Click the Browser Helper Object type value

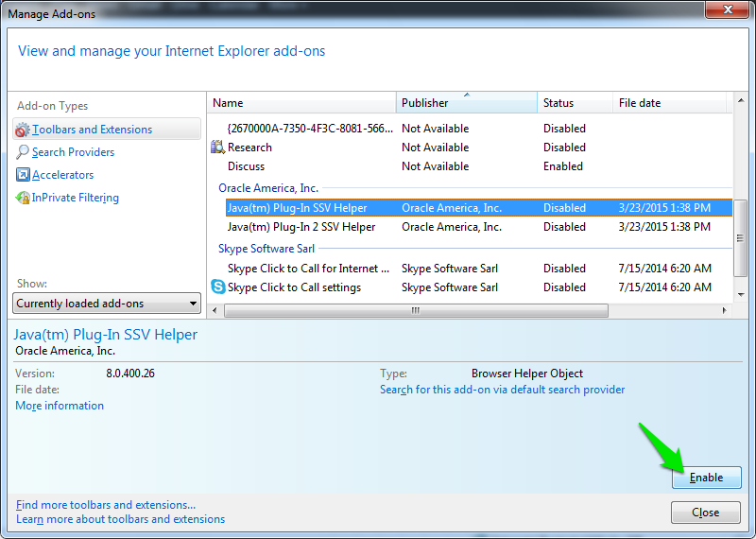[x=527, y=374]
